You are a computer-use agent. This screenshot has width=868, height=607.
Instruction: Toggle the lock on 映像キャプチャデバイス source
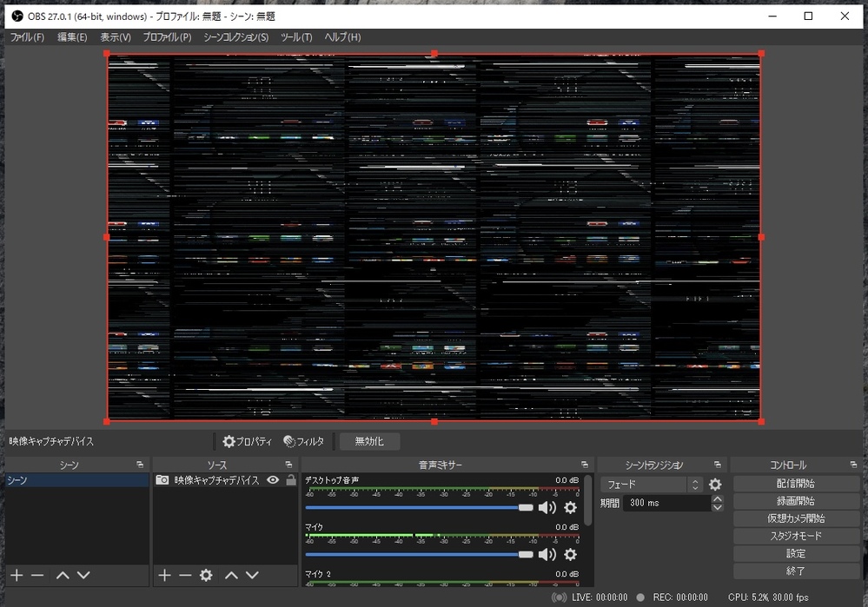pos(290,479)
